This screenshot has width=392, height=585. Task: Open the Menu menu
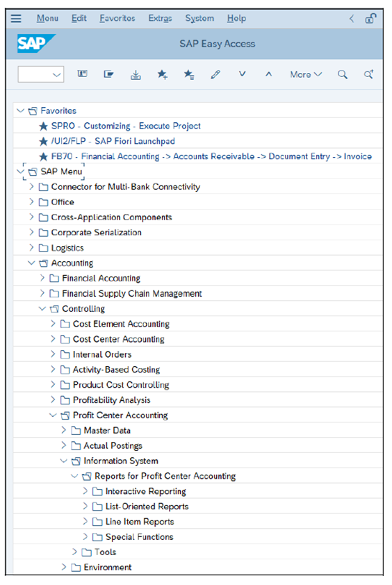click(x=47, y=18)
